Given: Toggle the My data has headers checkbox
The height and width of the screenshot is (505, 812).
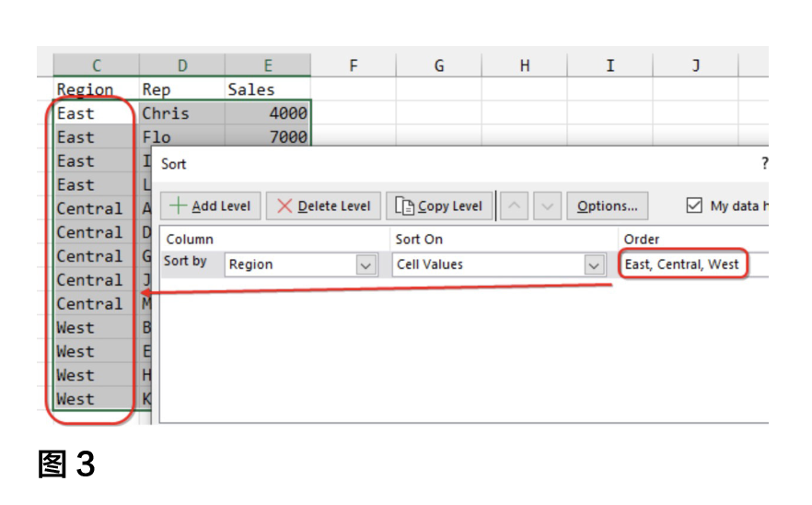Looking at the screenshot, I should coord(695,206).
